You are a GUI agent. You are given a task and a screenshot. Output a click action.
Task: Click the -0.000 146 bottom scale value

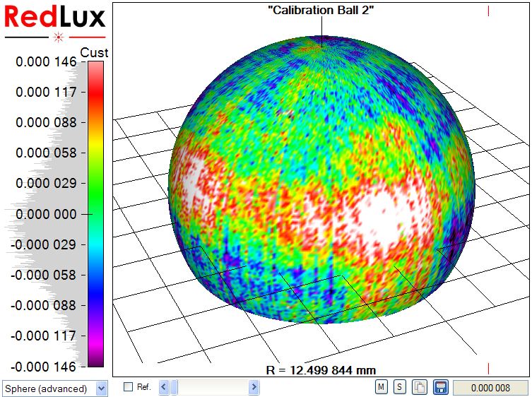coord(43,367)
